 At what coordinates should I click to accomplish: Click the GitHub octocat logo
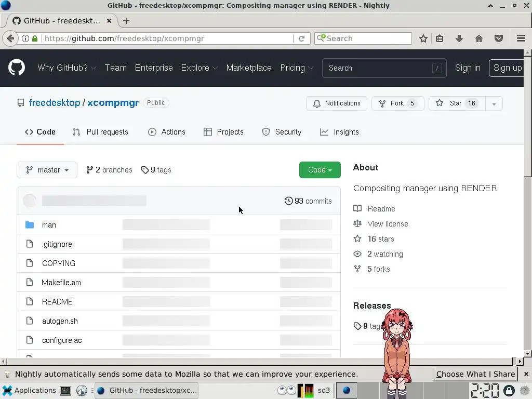[x=16, y=68]
